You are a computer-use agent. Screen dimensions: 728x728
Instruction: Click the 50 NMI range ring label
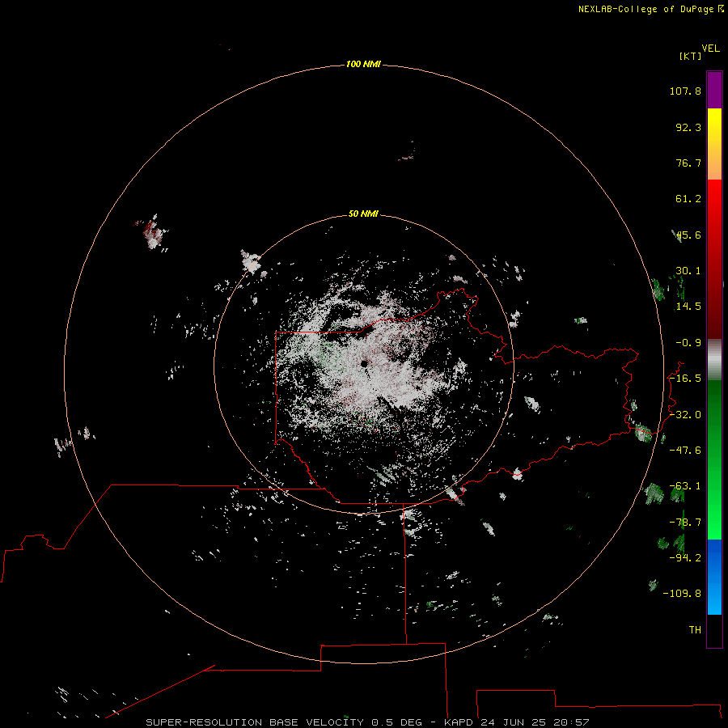point(363,214)
